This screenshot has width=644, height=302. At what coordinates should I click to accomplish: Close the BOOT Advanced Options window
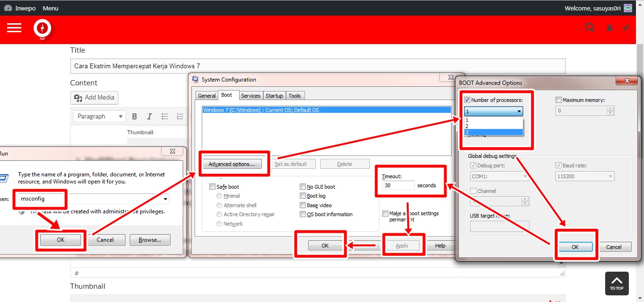pyautogui.click(x=627, y=81)
